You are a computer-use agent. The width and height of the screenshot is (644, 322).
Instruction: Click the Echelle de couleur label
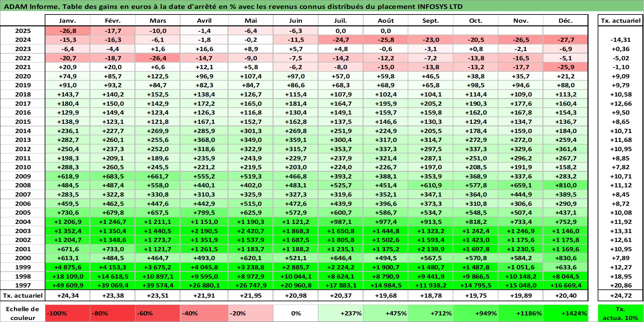click(x=23, y=313)
